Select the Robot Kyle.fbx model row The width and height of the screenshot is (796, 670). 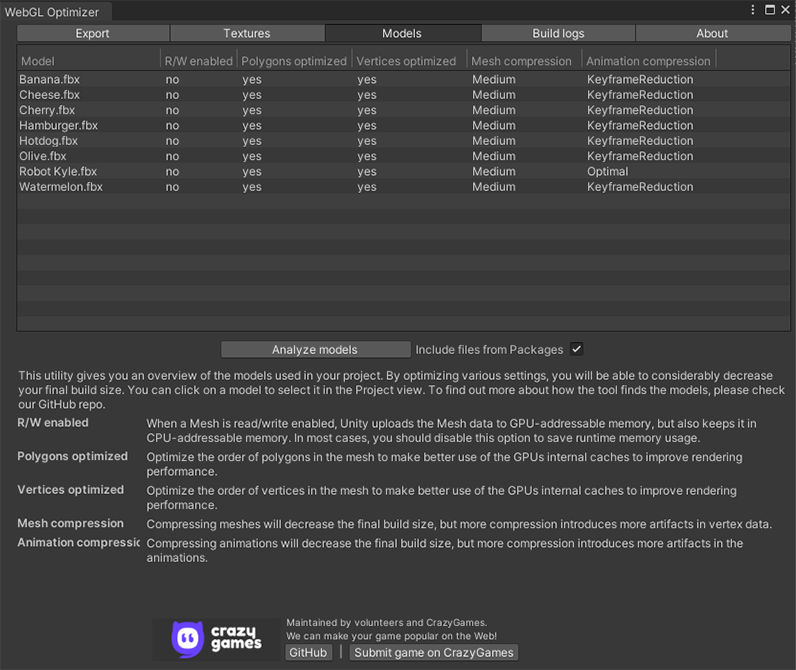point(404,172)
